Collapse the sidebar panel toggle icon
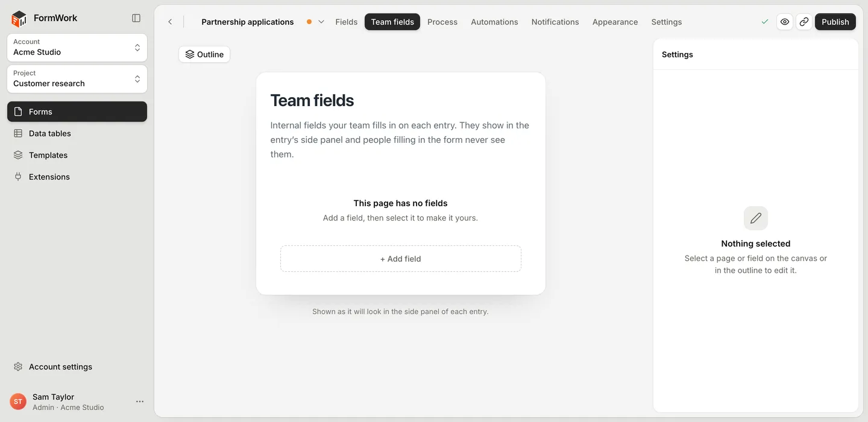The height and width of the screenshot is (422, 868). pos(136,18)
